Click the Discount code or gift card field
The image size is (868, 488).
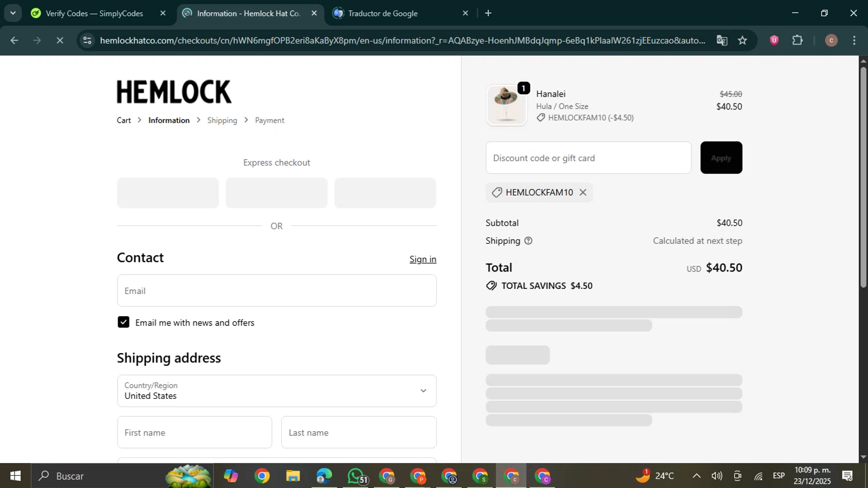point(589,157)
